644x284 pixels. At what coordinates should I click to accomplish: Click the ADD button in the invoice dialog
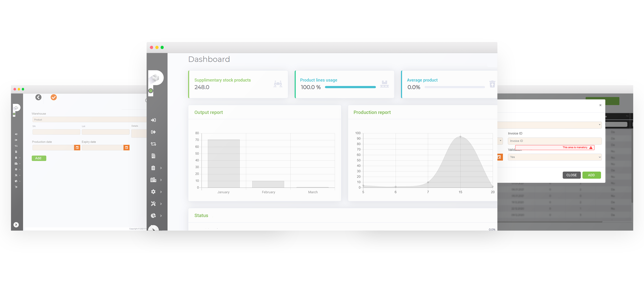click(x=592, y=175)
